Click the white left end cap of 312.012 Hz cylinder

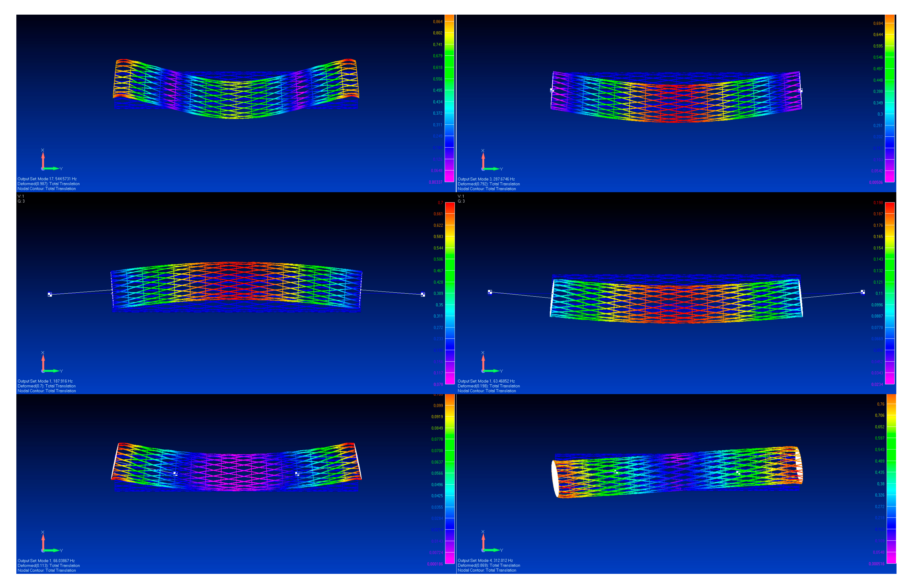pos(555,478)
